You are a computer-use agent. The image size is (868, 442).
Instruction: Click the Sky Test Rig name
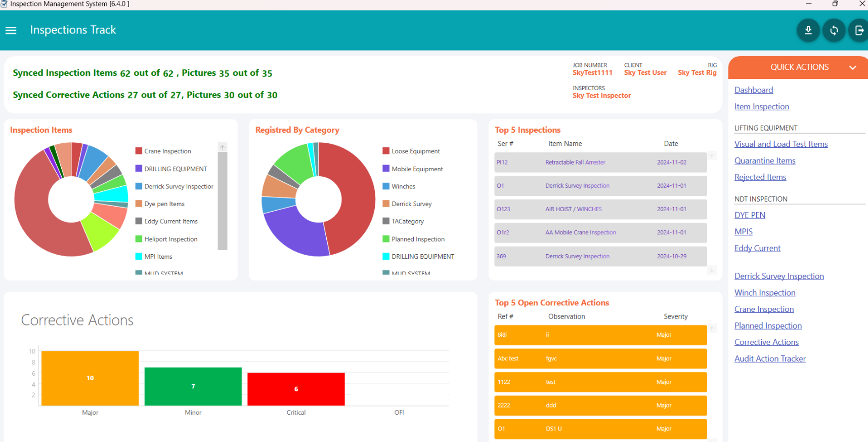[x=697, y=73]
